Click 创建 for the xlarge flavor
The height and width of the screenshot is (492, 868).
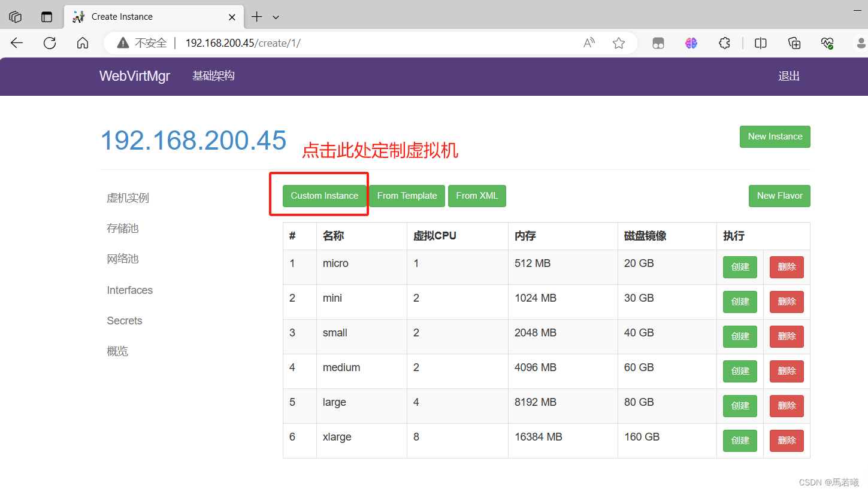[x=740, y=441]
